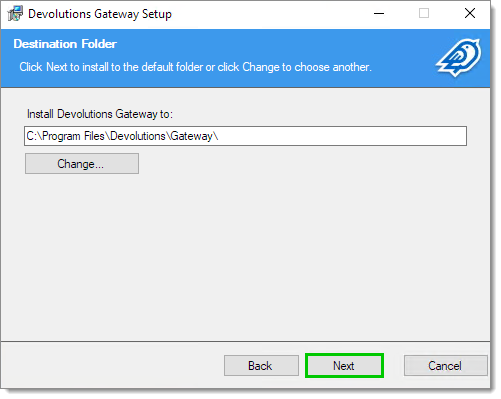Screen dimensions: 501x399
Task: Open the installer icon system menu
Action: (x=15, y=14)
